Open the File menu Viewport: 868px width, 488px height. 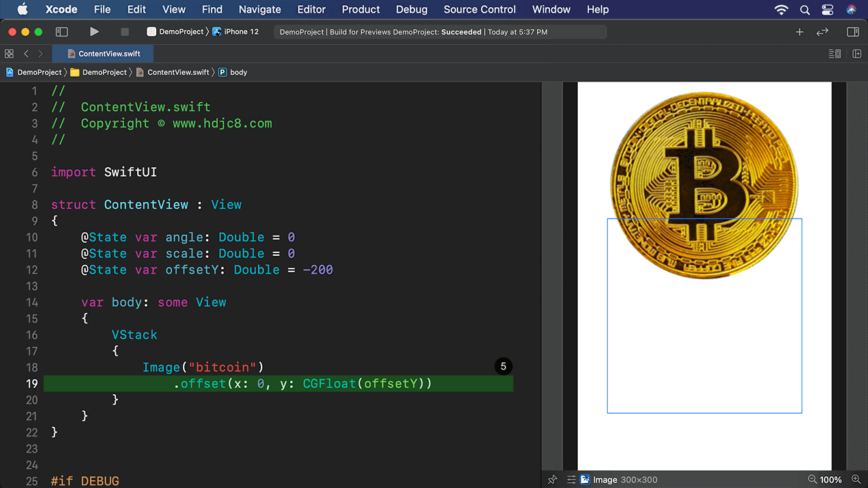point(102,9)
